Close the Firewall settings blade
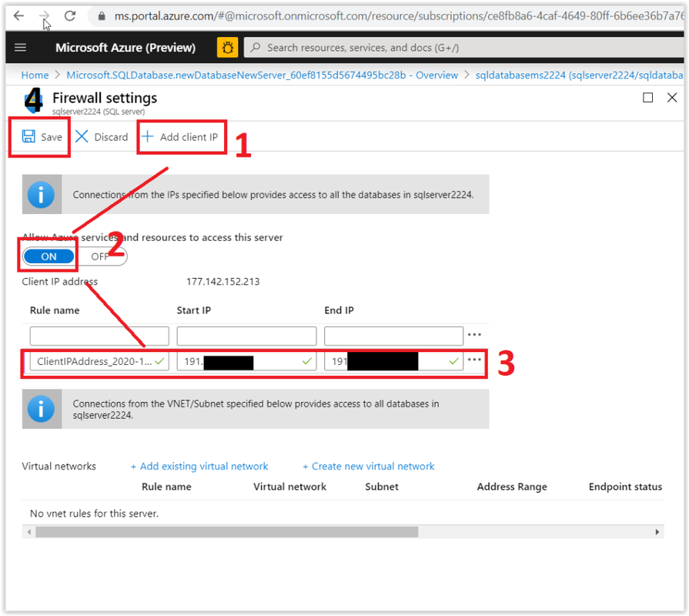The height and width of the screenshot is (616, 689). pos(672,98)
